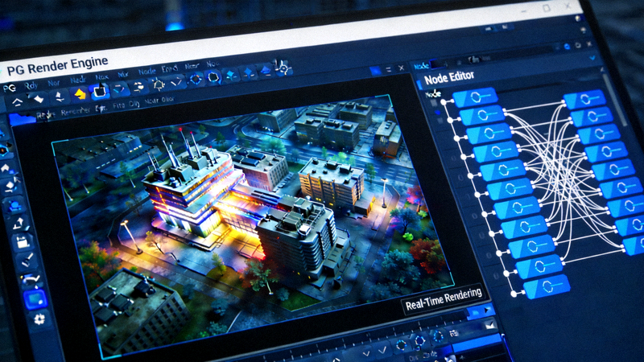Select the export arrow sidebar icon
The width and height of the screenshot is (644, 362).
click(19, 224)
